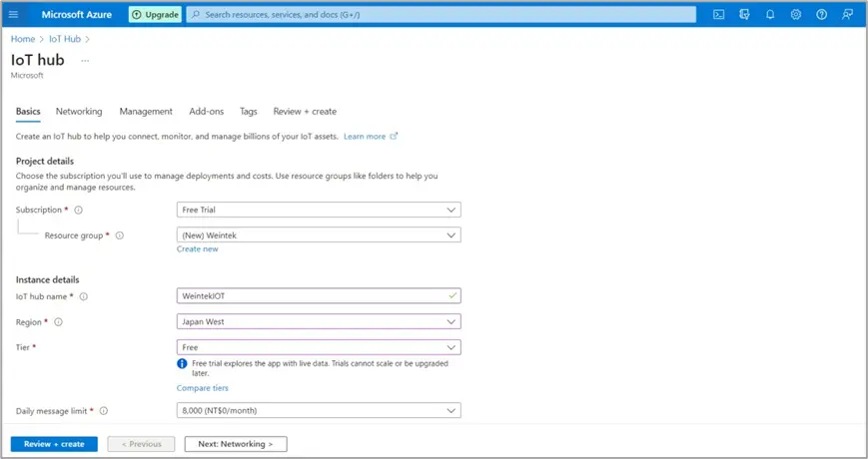Open the Daily message limit dropdown
This screenshot has width=868, height=459.
pos(319,411)
